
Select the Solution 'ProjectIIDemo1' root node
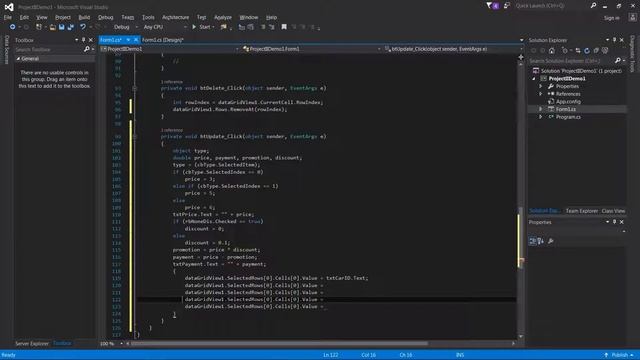[x=577, y=71]
